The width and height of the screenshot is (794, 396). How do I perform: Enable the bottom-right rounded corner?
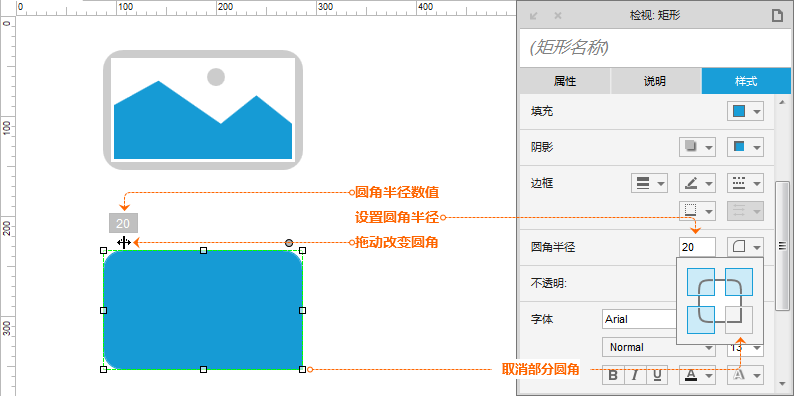point(739,320)
